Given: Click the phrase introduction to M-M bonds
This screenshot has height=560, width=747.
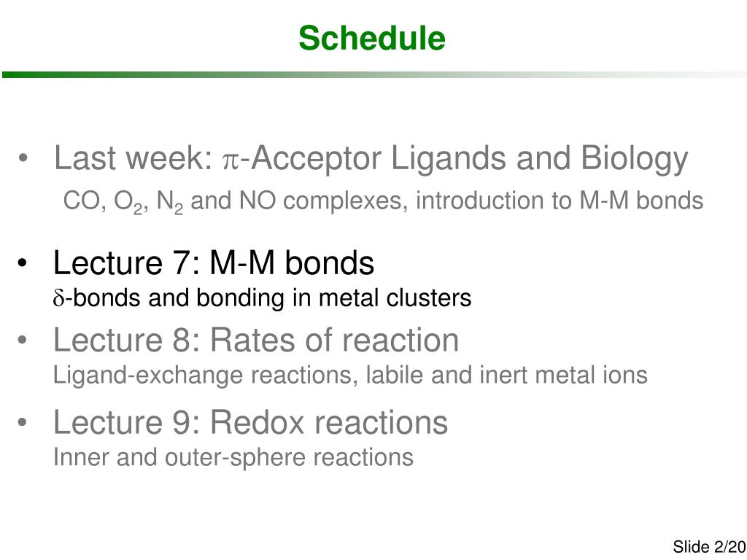Looking at the screenshot, I should tap(560, 201).
